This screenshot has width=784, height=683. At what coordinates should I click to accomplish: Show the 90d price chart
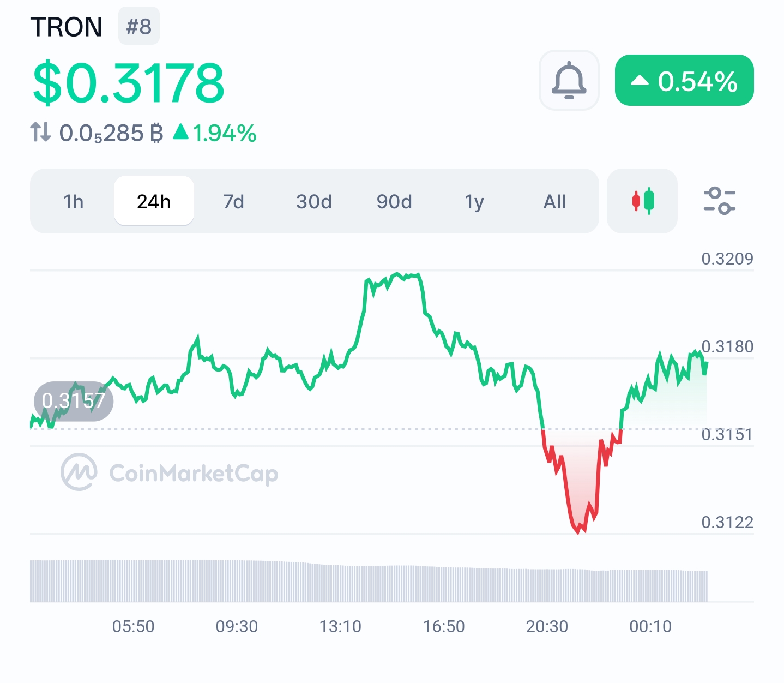pos(394,202)
